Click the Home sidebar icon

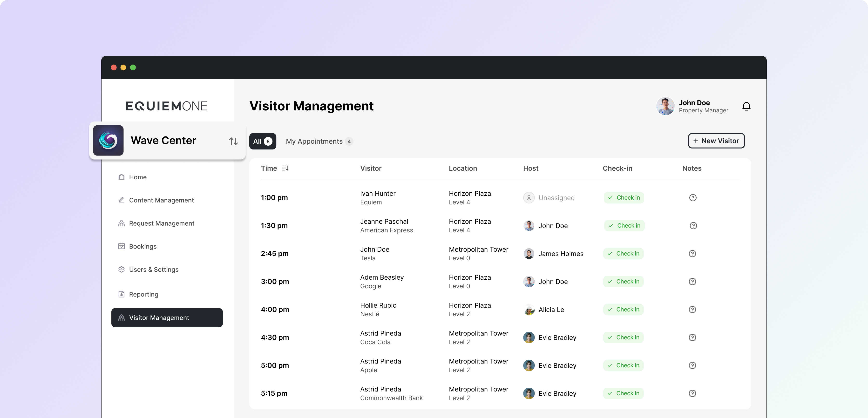[121, 177]
